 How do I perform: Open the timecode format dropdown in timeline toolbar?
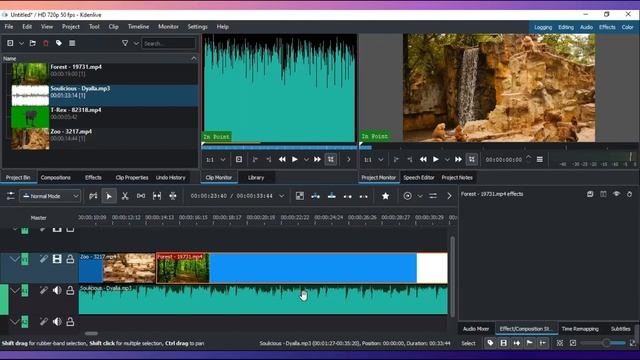282,196
